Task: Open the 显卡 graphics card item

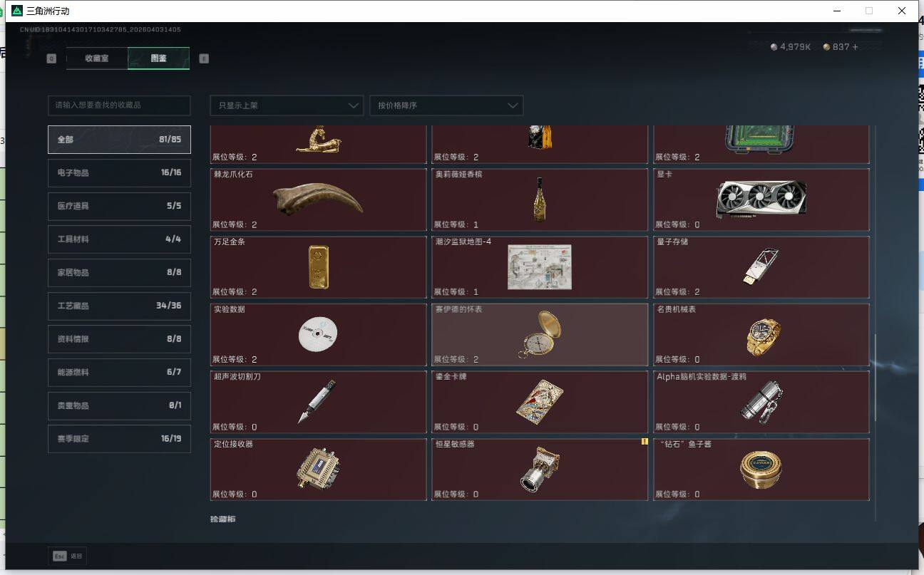Action: tap(761, 200)
